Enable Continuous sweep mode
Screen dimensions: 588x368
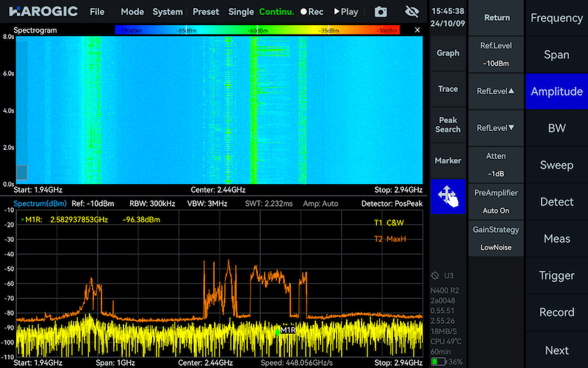click(x=276, y=12)
